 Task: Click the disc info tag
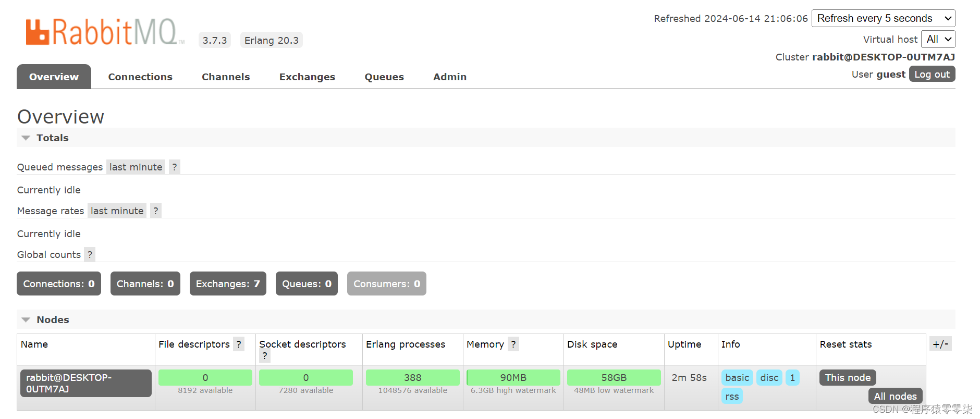[x=769, y=377]
